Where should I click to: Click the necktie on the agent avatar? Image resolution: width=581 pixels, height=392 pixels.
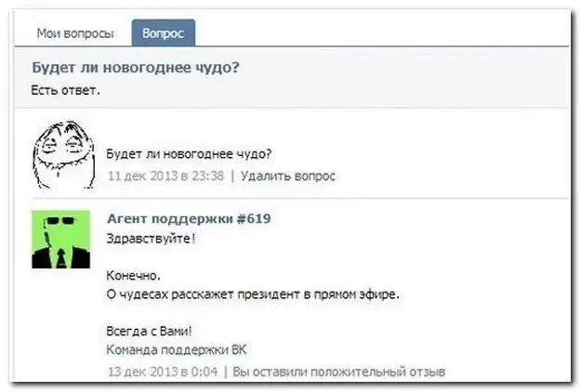(x=61, y=255)
